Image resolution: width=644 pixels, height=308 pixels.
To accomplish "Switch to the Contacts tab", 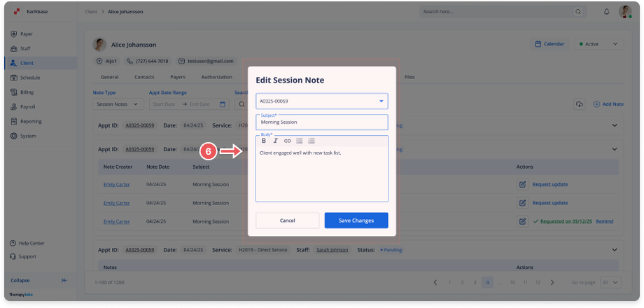I will click(144, 77).
